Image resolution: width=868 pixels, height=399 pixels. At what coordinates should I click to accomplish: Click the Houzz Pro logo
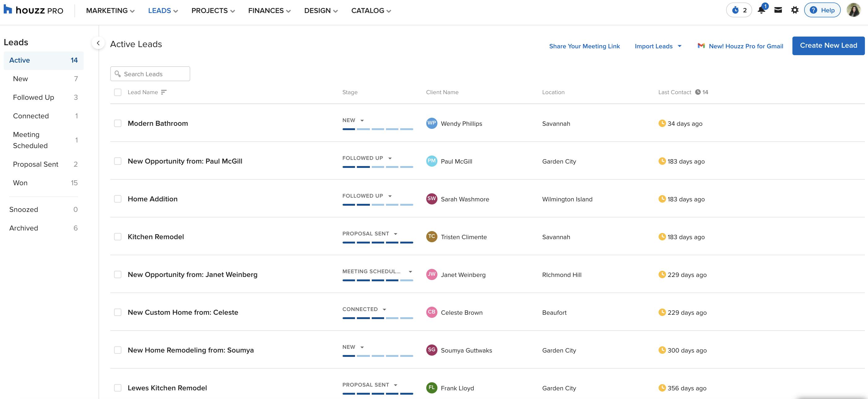(34, 10)
